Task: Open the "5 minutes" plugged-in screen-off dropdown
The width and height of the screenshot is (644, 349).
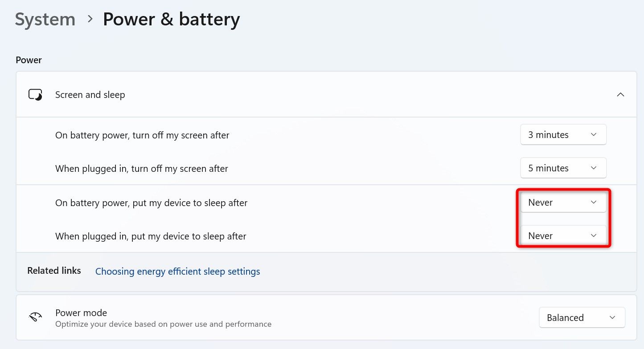Action: point(563,168)
